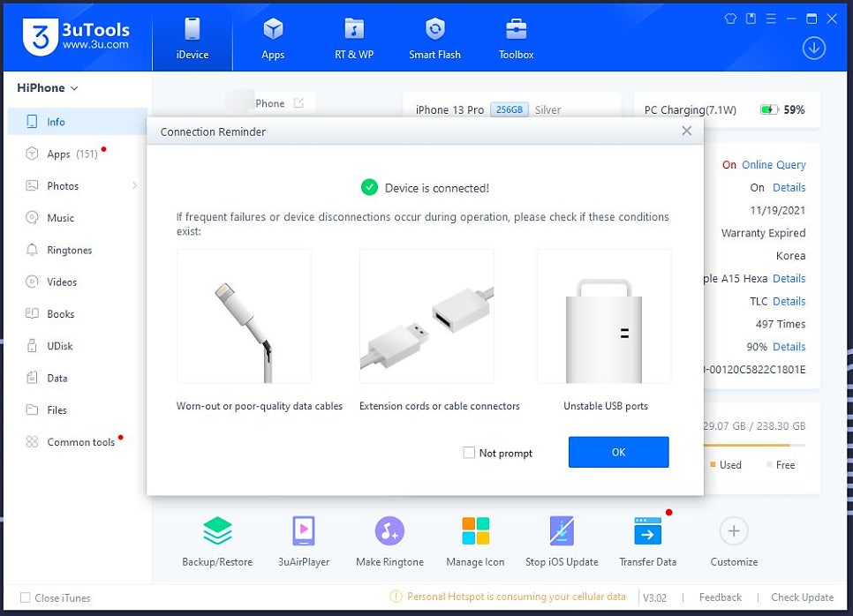Open the Online Query link

coord(774,165)
